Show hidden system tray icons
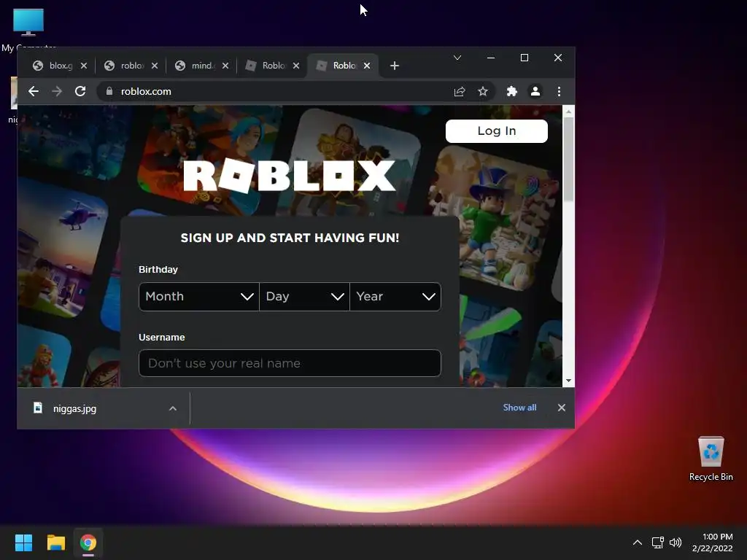Image resolution: width=747 pixels, height=560 pixels. 638,542
